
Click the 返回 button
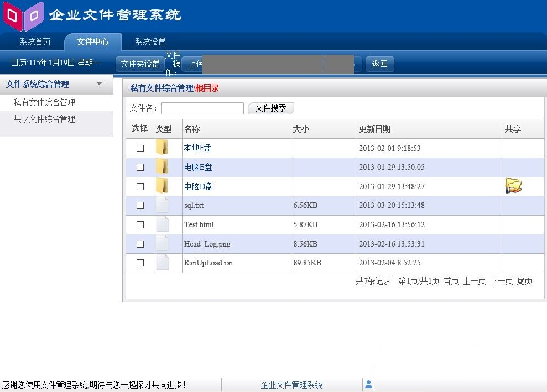379,64
